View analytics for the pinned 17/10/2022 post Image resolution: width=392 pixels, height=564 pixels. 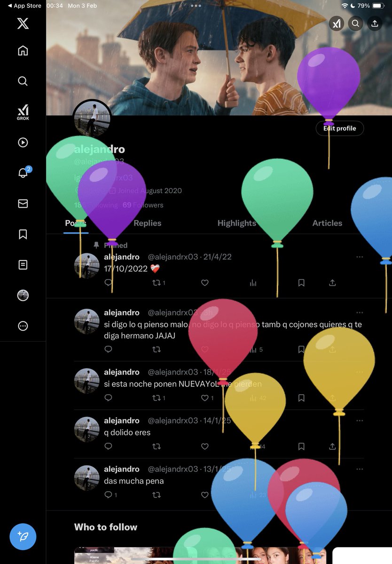click(253, 282)
